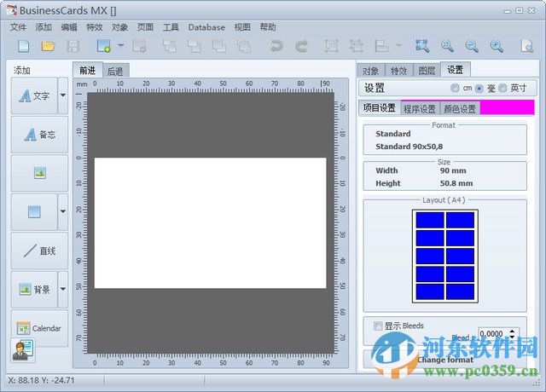Expand the align options dropdown arrow
This screenshot has width=546, height=392.
tap(398, 45)
